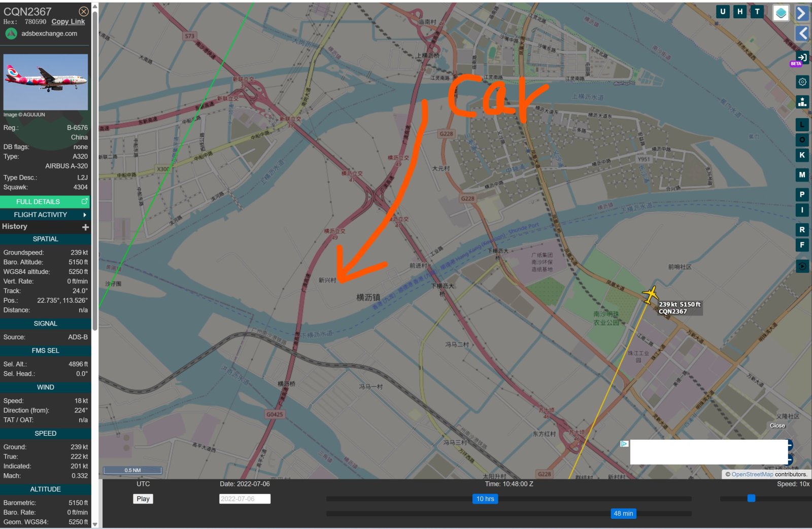Click the Copy Link hyperlink

[68, 22]
